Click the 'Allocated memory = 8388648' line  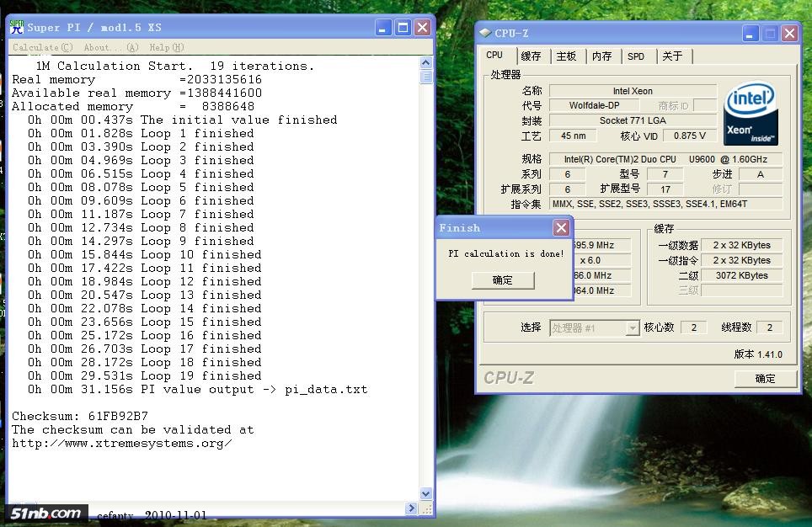pos(133,107)
